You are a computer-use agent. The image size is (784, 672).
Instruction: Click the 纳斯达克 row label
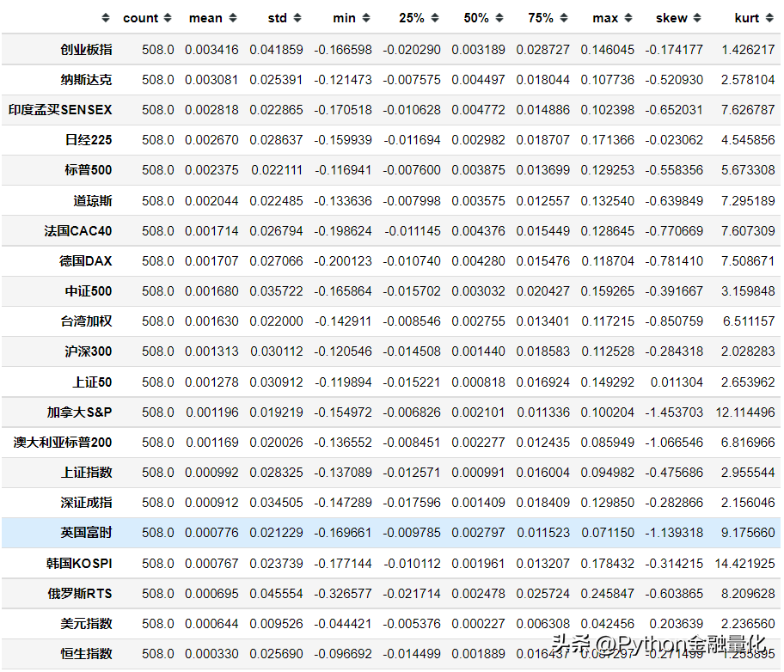[86, 80]
